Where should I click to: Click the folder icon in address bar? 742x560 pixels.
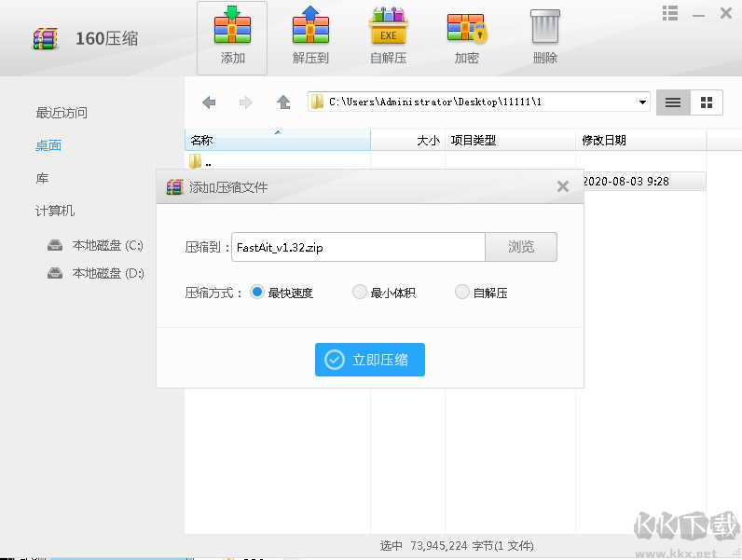(x=318, y=102)
